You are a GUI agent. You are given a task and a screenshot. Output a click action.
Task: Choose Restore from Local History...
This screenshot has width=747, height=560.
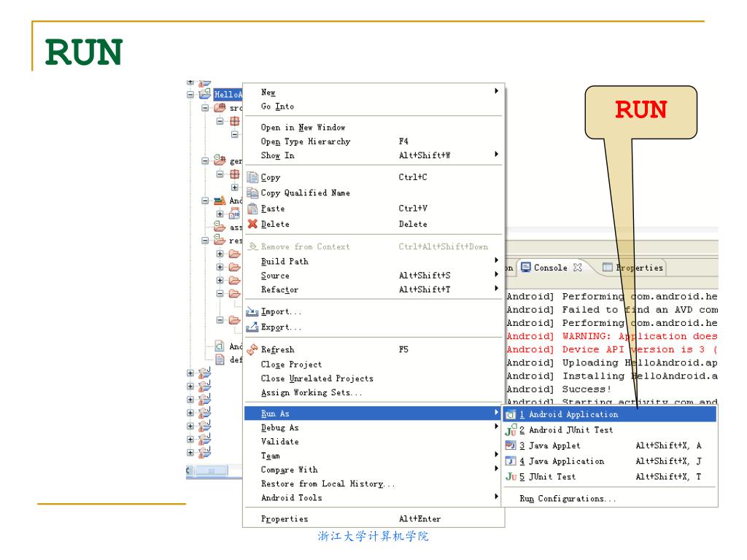coord(373,484)
